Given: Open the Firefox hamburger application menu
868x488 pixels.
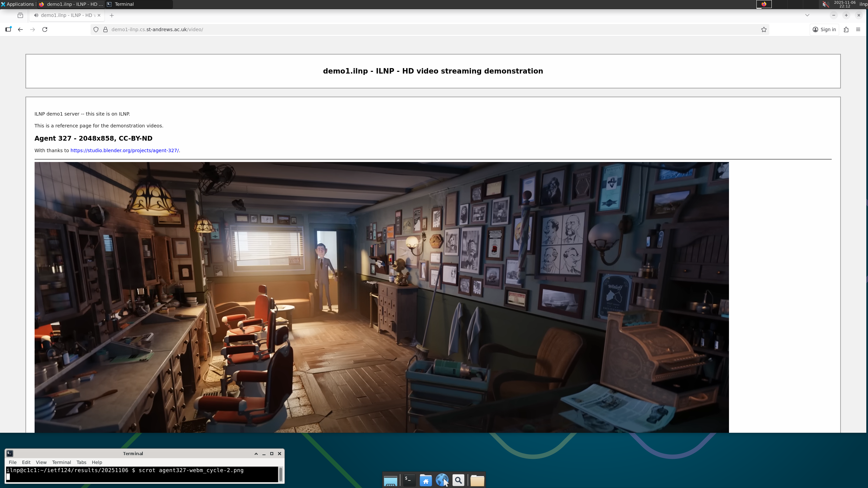Looking at the screenshot, I should [x=858, y=29].
